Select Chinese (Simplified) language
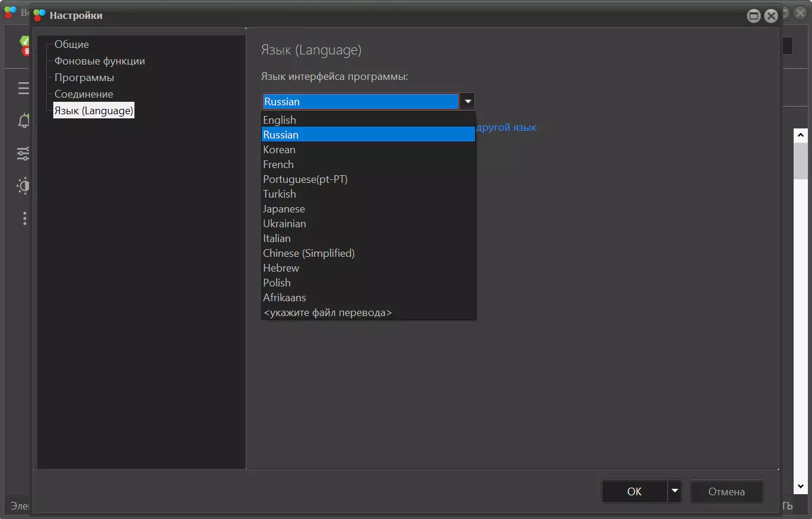 [309, 253]
